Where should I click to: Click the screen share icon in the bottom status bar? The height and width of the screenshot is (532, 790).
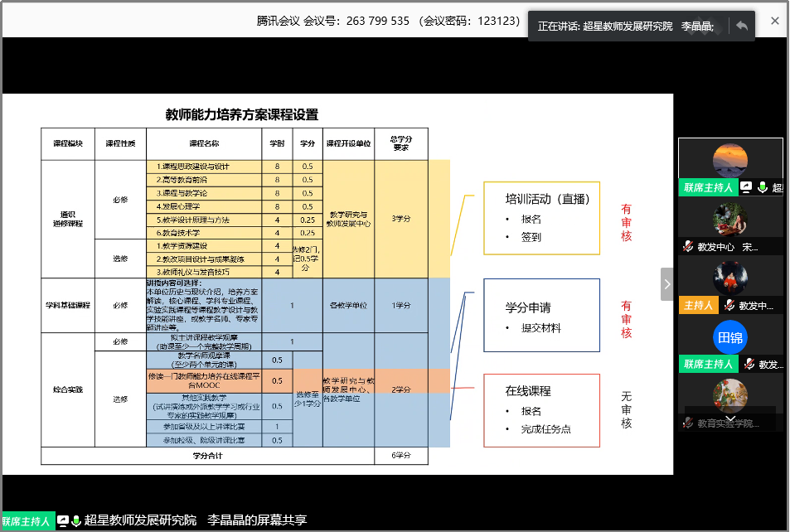coord(63,521)
